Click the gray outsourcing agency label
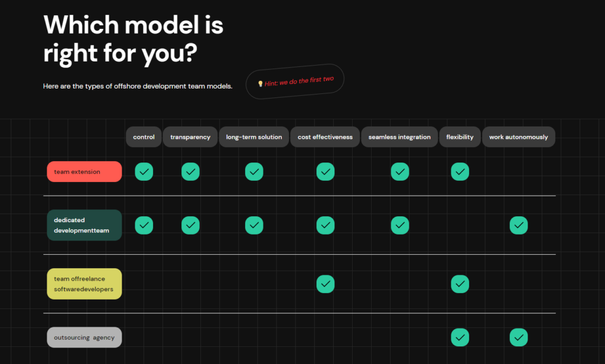605x364 pixels. pos(84,337)
